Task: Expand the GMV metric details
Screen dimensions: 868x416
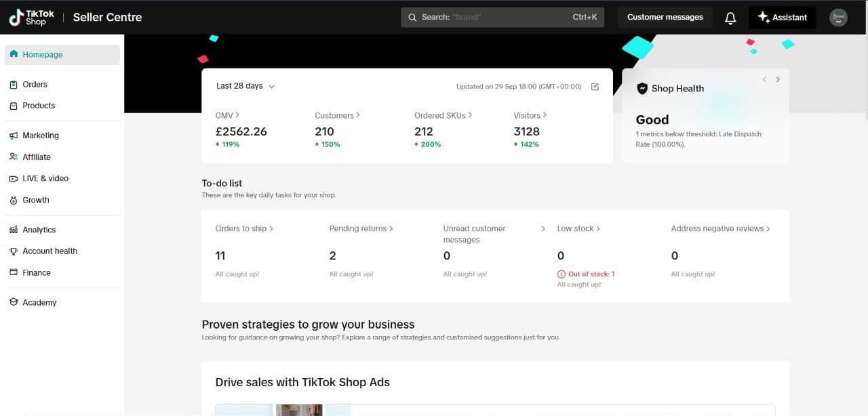Action: point(227,115)
